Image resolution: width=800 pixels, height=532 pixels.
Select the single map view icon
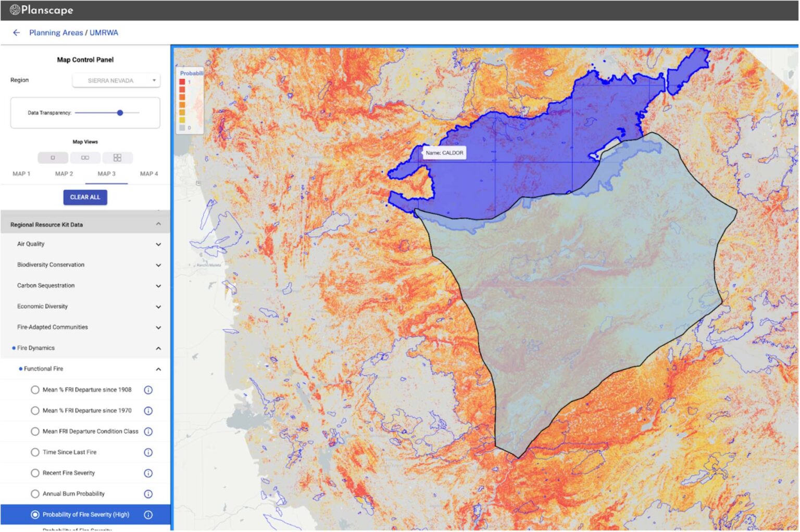[52, 157]
